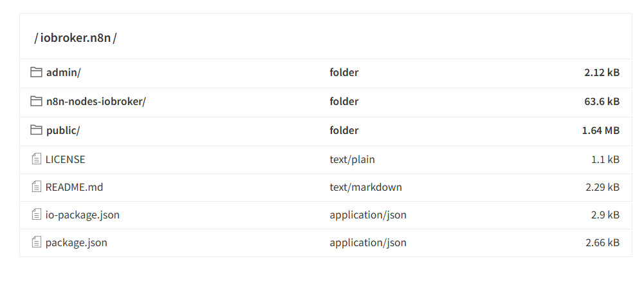Viewport: 644px width, 299px height.
Task: View the README.md file
Action: [x=74, y=187]
